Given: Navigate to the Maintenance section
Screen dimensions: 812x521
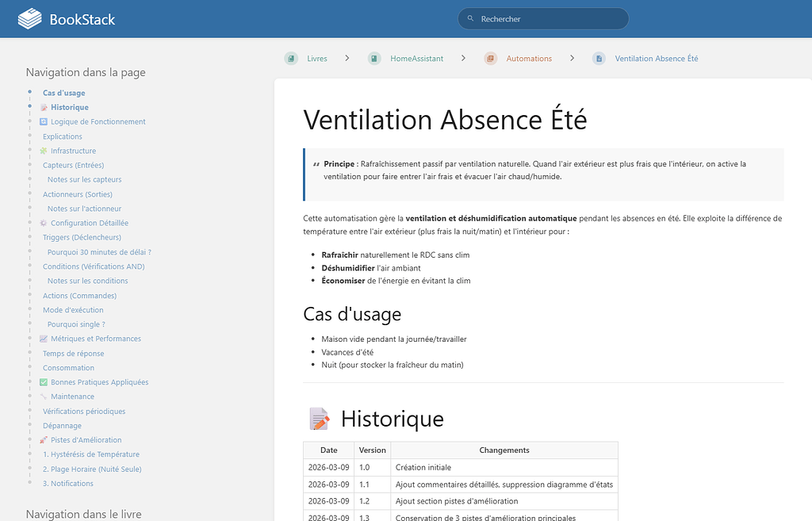Looking at the screenshot, I should (x=72, y=396).
